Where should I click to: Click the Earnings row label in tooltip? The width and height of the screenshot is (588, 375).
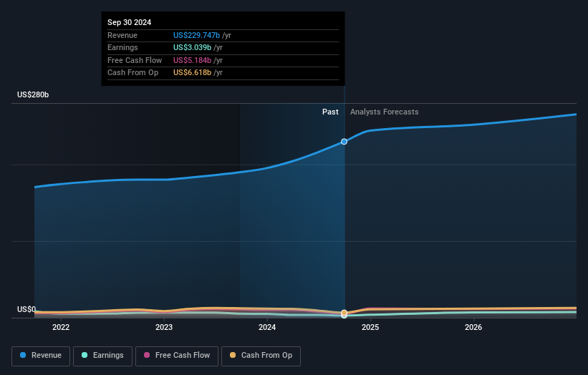[122, 47]
